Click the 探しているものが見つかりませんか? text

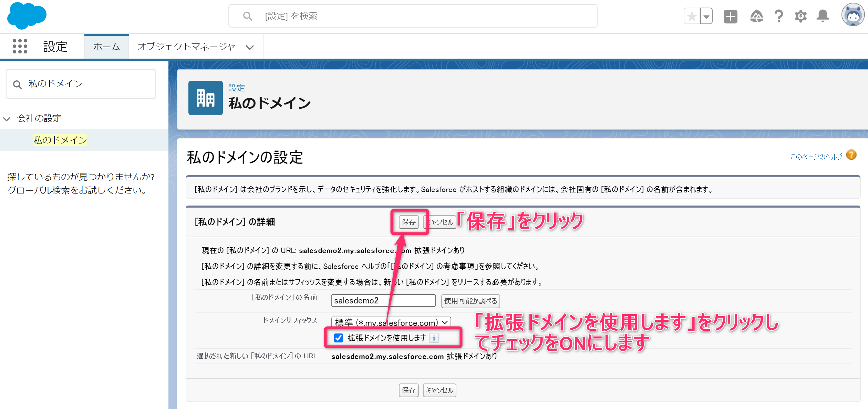tap(81, 177)
